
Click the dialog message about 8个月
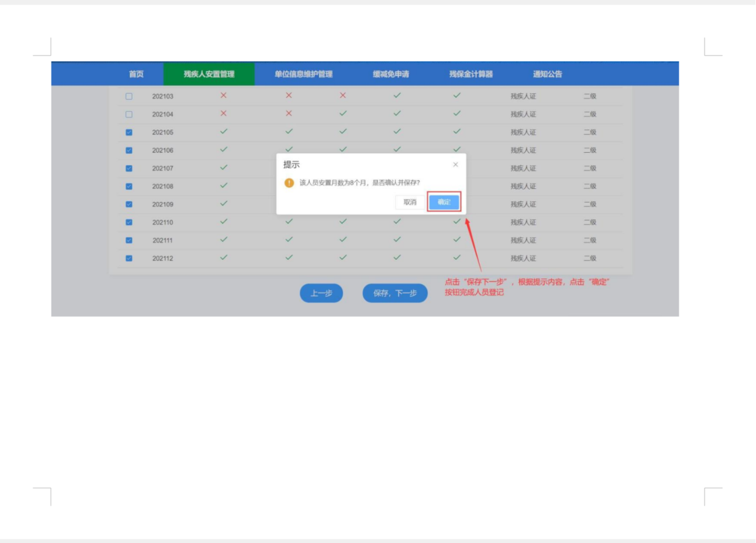[360, 183]
